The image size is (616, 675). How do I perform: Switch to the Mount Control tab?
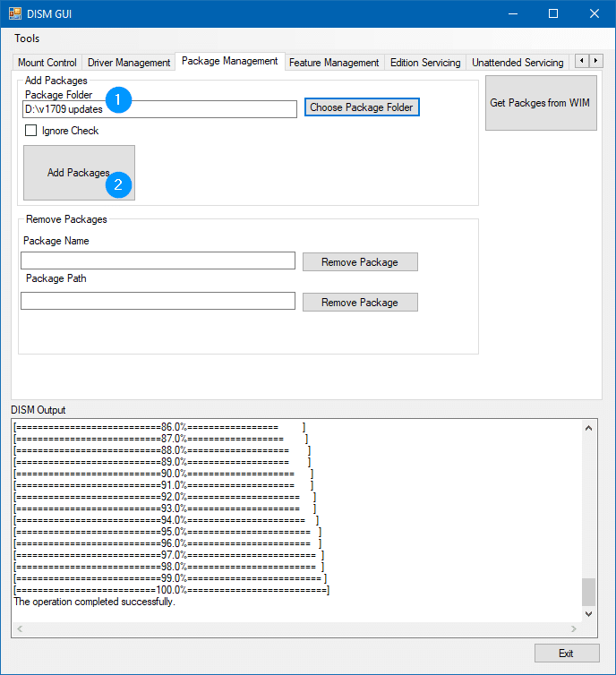coord(47,63)
